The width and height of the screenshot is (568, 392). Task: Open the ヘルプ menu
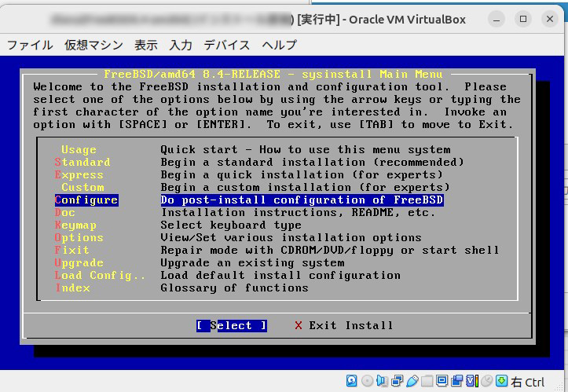pyautogui.click(x=280, y=45)
